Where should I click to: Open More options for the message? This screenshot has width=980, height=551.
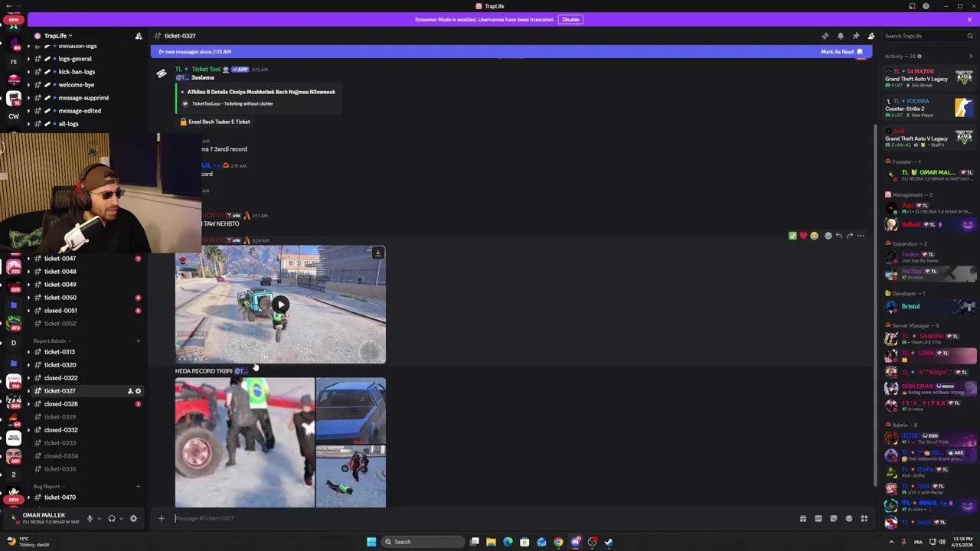[x=861, y=236]
